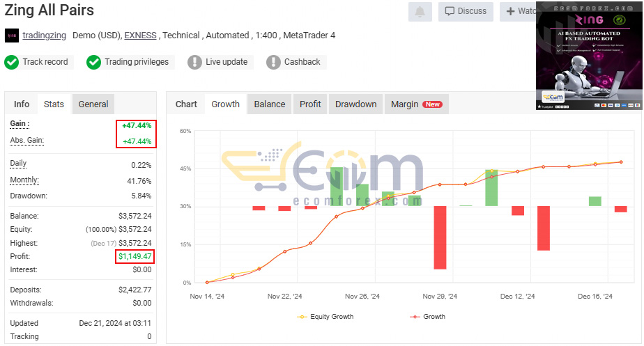
Task: Select the Cashback label
Action: [x=302, y=62]
